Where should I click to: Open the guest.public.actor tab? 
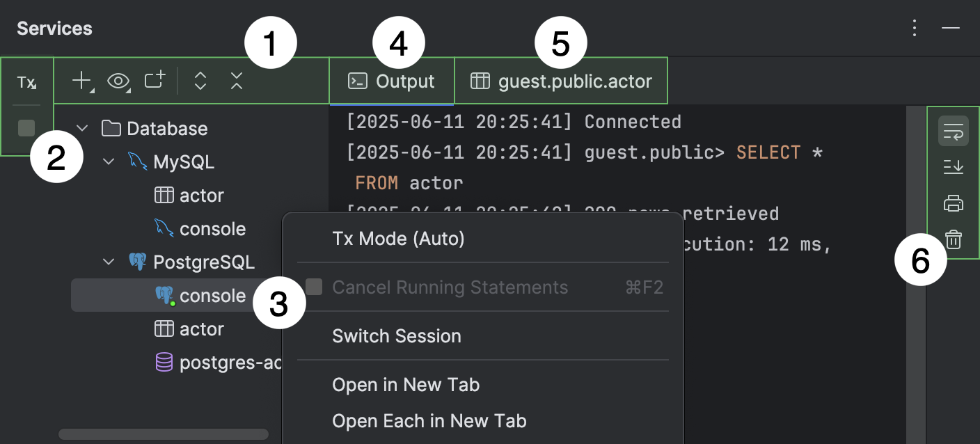[x=561, y=80]
